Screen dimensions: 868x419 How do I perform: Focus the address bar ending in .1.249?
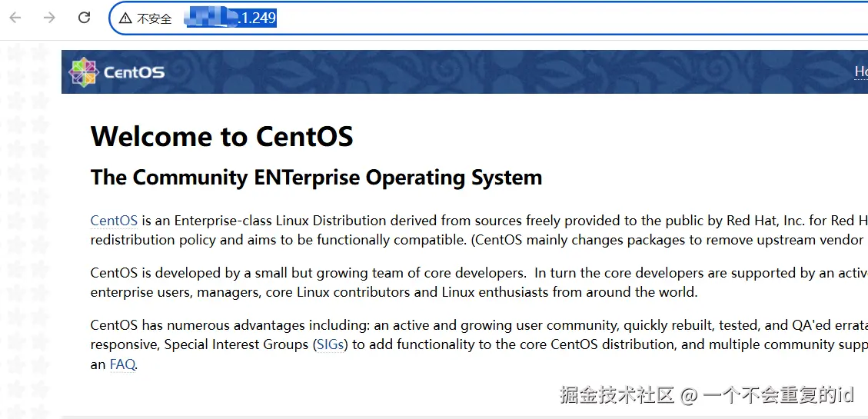click(x=489, y=18)
